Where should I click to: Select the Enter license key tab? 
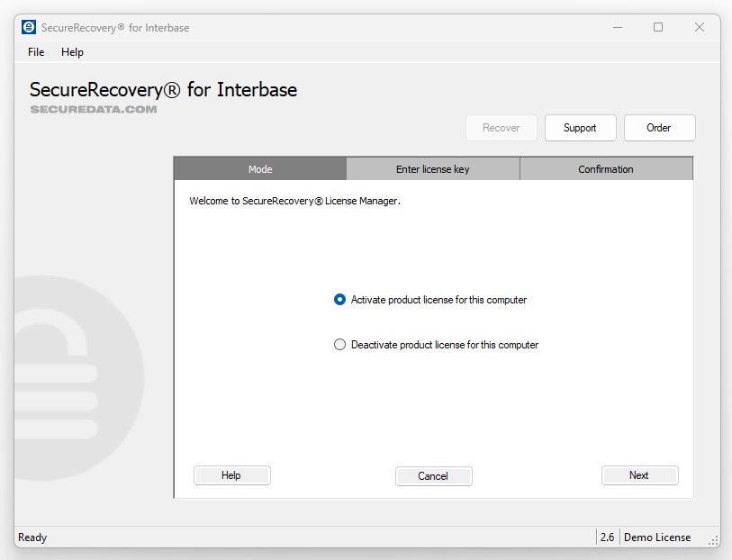(433, 169)
